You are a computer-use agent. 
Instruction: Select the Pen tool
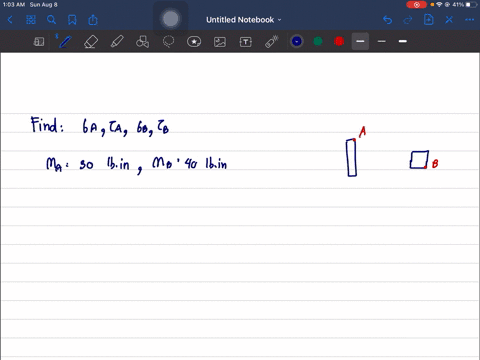pyautogui.click(x=65, y=42)
